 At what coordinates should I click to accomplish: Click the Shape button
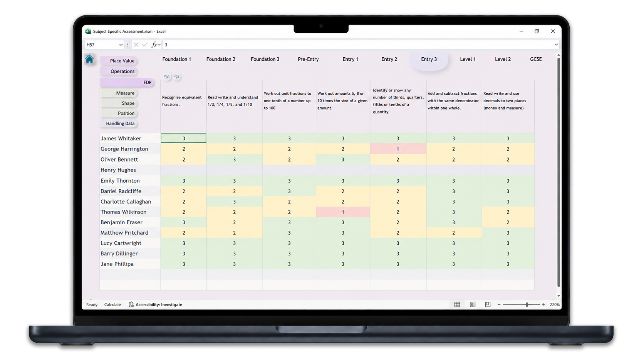pyautogui.click(x=119, y=103)
